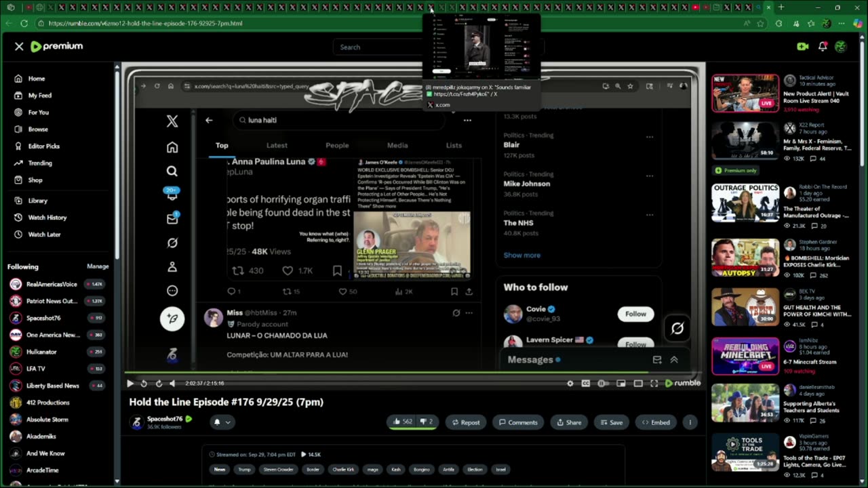Open the video player settings gear
This screenshot has height=488, width=868.
point(570,384)
